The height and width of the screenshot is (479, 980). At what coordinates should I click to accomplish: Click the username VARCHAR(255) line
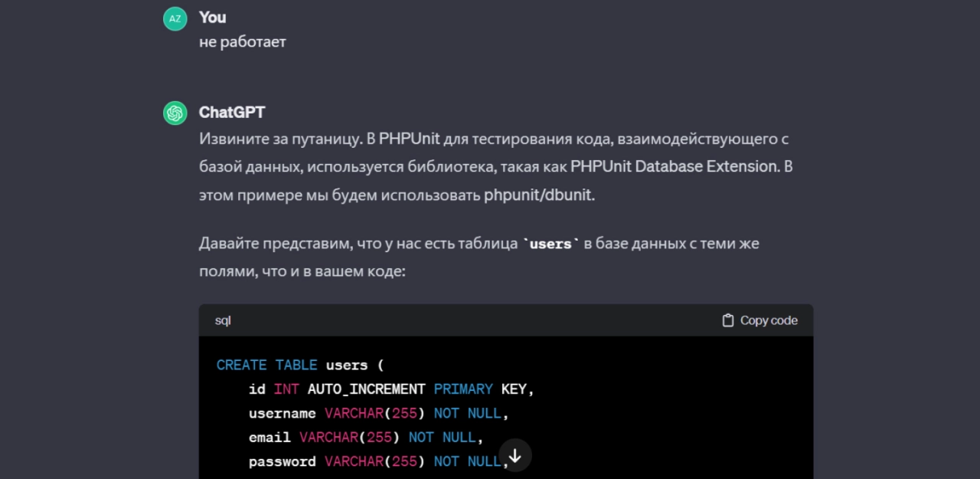pos(378,413)
